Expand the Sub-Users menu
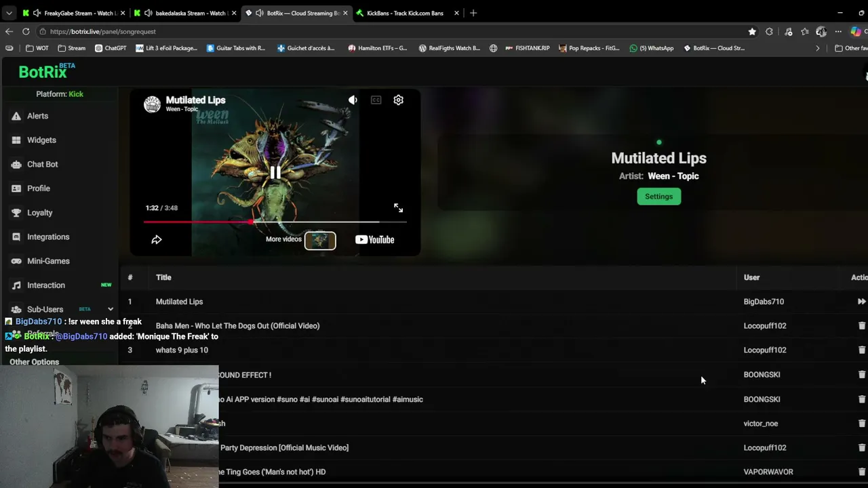This screenshot has height=488, width=868. point(111,309)
